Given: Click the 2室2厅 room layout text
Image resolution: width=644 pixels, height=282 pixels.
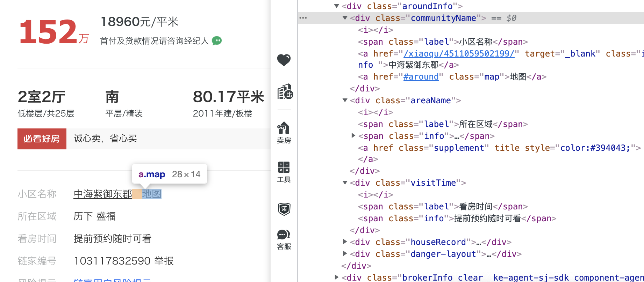Looking at the screenshot, I should point(42,97).
